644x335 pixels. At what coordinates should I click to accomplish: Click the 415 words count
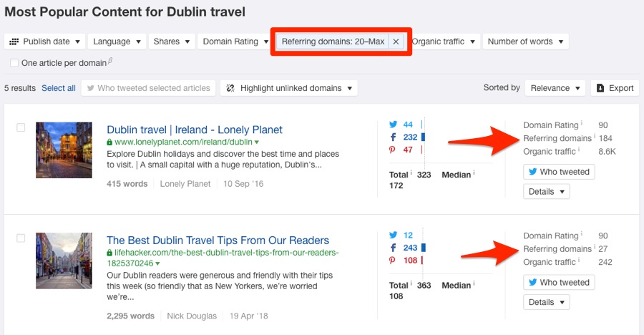point(127,184)
